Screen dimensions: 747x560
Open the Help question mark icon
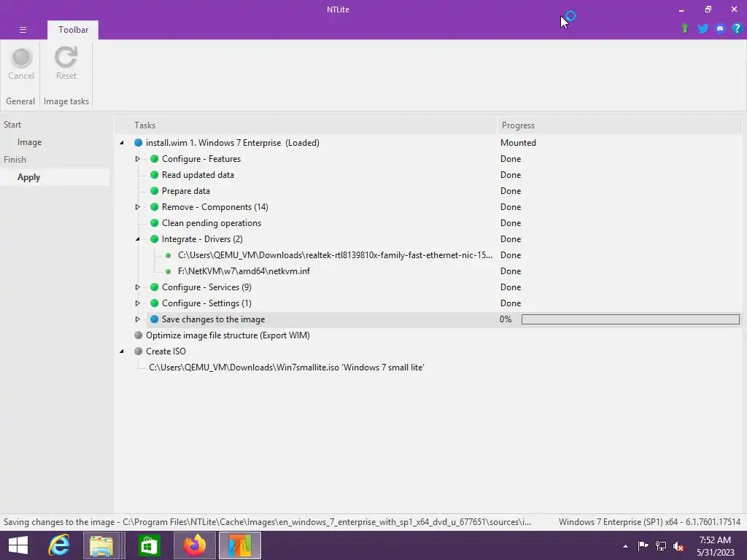(x=737, y=28)
